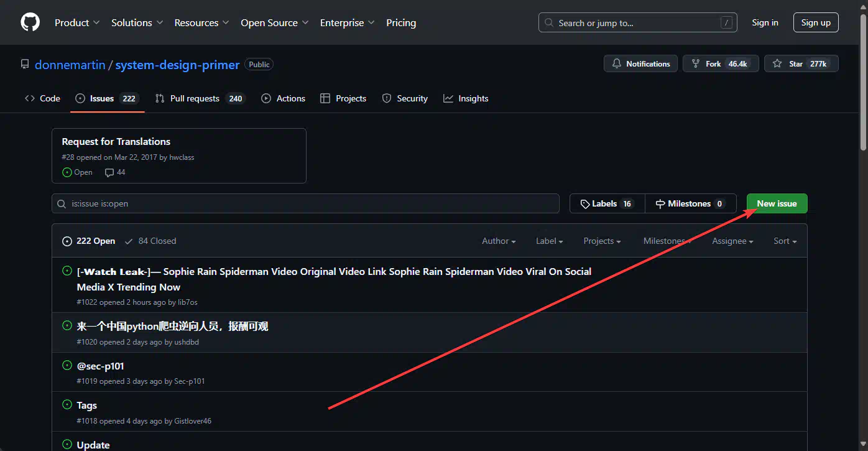Open the Labels 16 button
Screen dimensions: 868x451
click(x=607, y=203)
